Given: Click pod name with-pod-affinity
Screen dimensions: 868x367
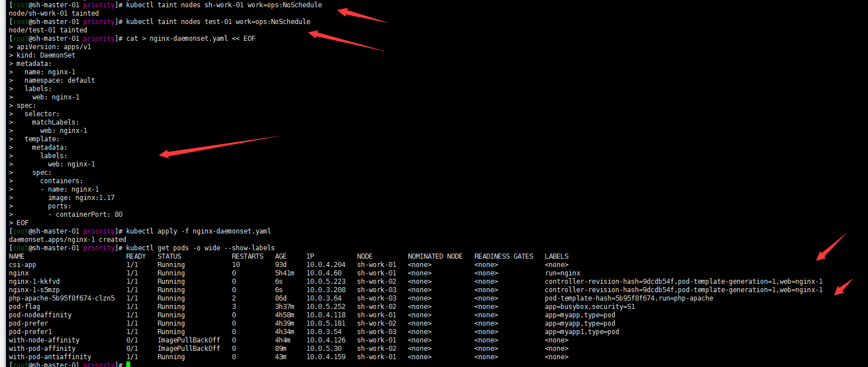Looking at the screenshot, I should [x=42, y=349].
